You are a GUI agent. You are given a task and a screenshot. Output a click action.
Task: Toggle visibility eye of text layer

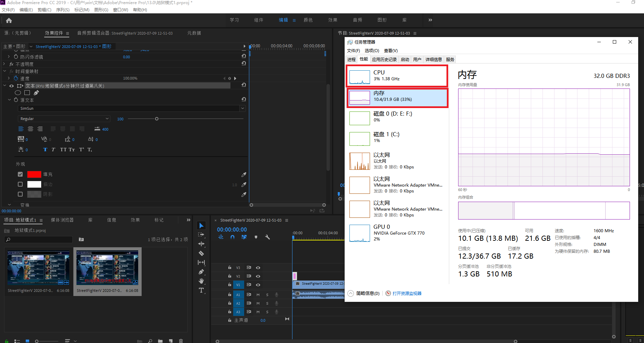coord(11,86)
